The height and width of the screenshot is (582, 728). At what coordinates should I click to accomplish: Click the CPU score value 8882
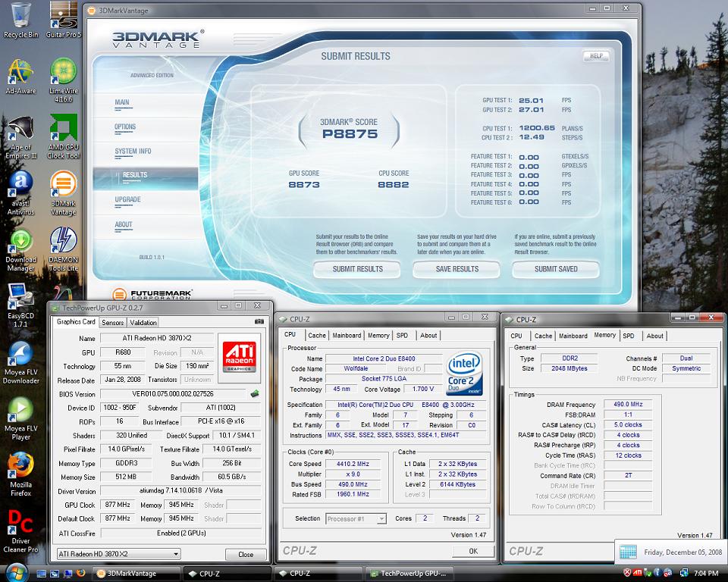coord(394,185)
